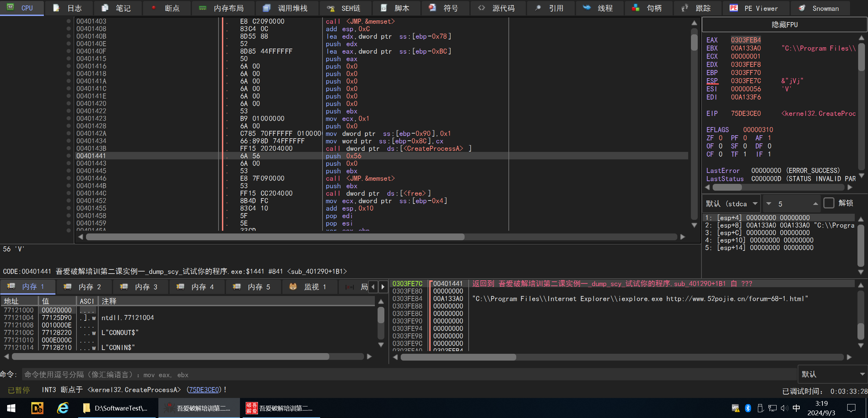Open the notification center icon
The image size is (868, 418).
click(851, 408)
